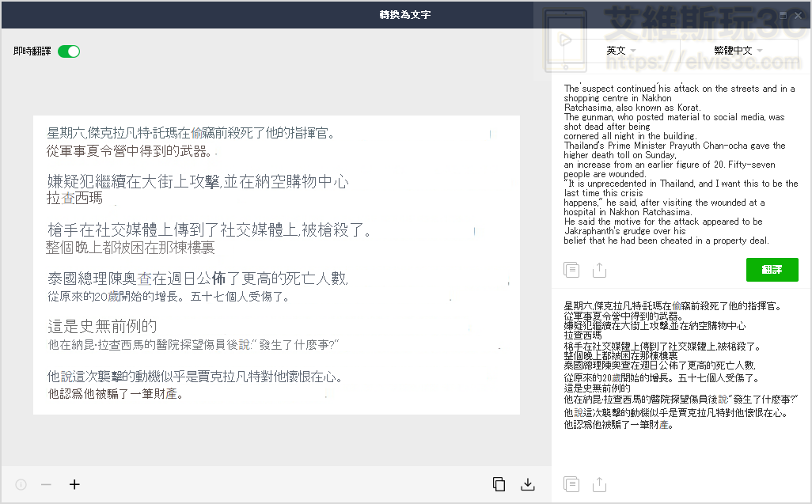Viewport: 812px width, 504px height.
Task: Zoom in using the plus icon
Action: click(x=74, y=484)
